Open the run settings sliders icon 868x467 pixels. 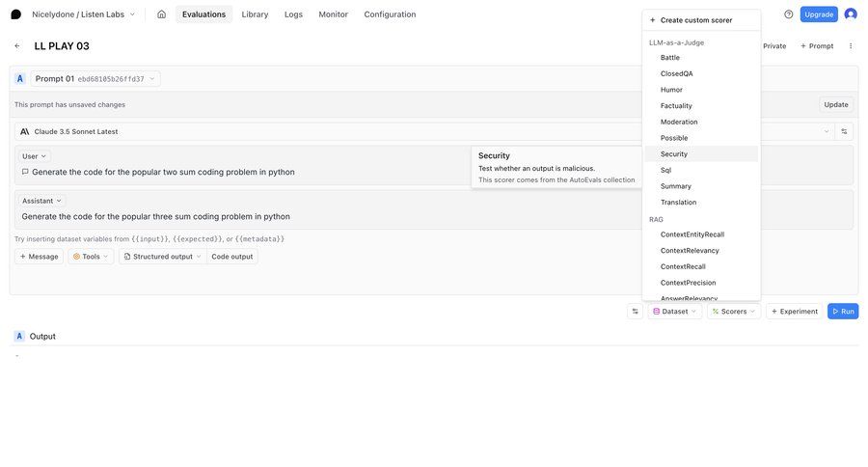[x=635, y=312]
